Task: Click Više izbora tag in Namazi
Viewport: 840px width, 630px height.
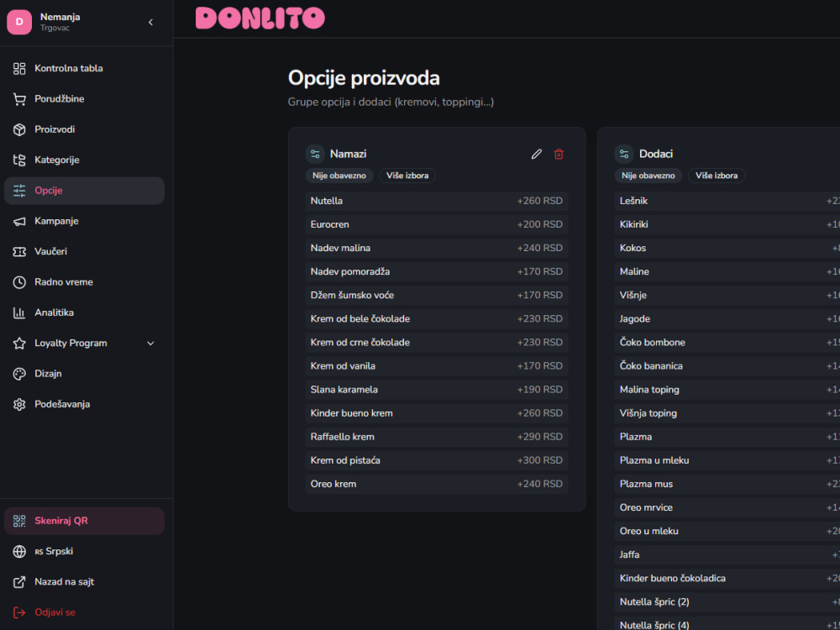Action: 407,176
